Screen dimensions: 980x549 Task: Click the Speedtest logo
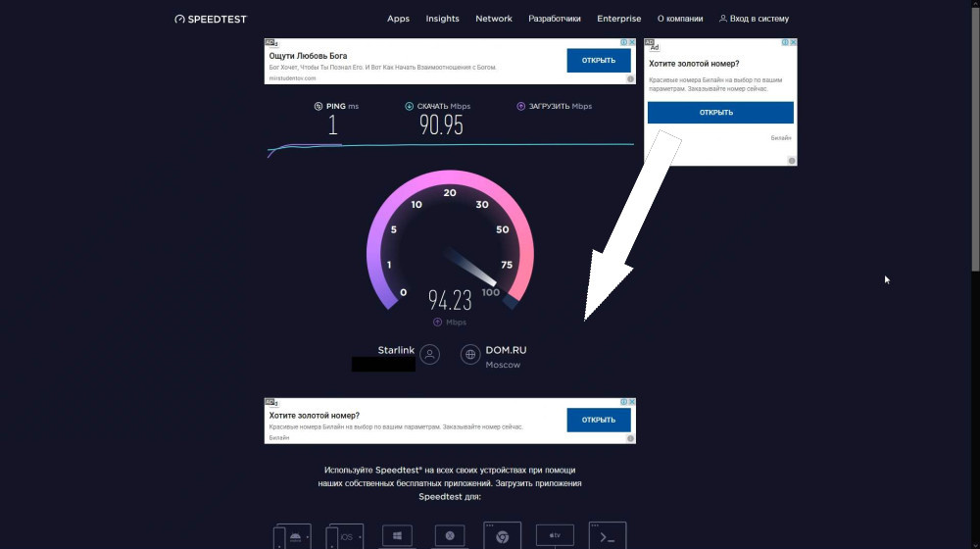click(x=211, y=20)
